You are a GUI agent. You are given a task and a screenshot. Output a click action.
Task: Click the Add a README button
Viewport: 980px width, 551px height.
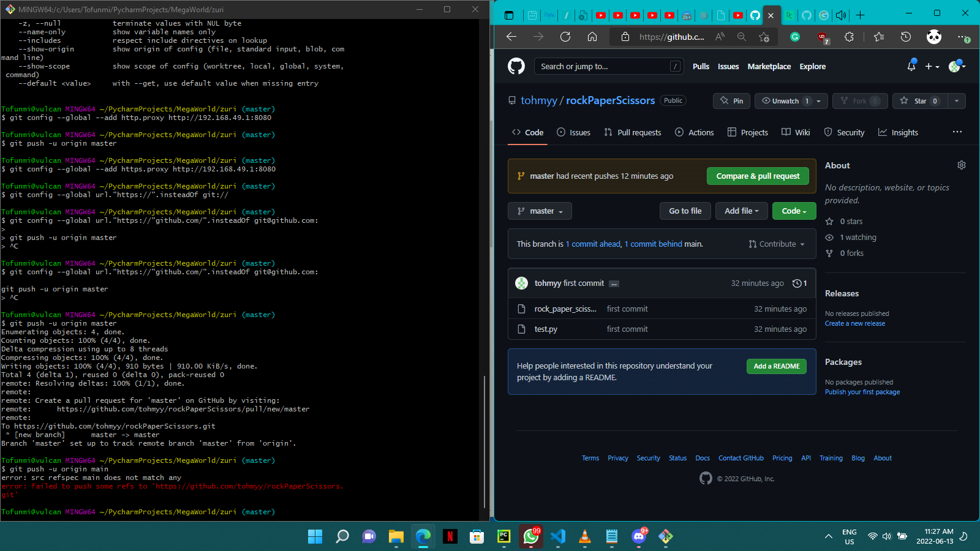tap(776, 366)
